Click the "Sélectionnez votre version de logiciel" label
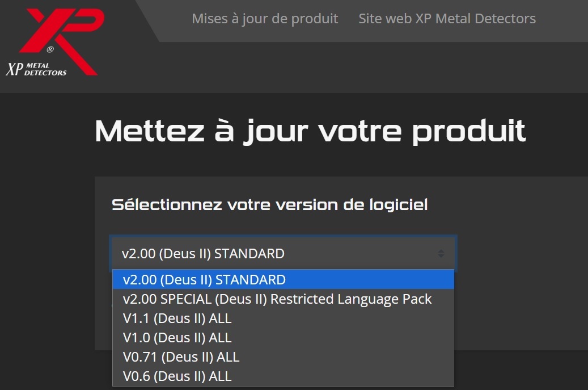The height and width of the screenshot is (390, 588). pos(269,205)
